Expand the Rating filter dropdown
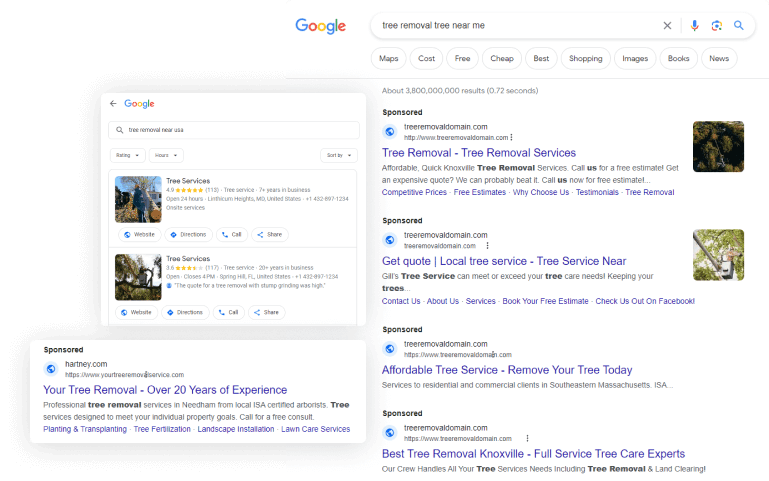The width and height of the screenshot is (769, 481). click(x=128, y=155)
